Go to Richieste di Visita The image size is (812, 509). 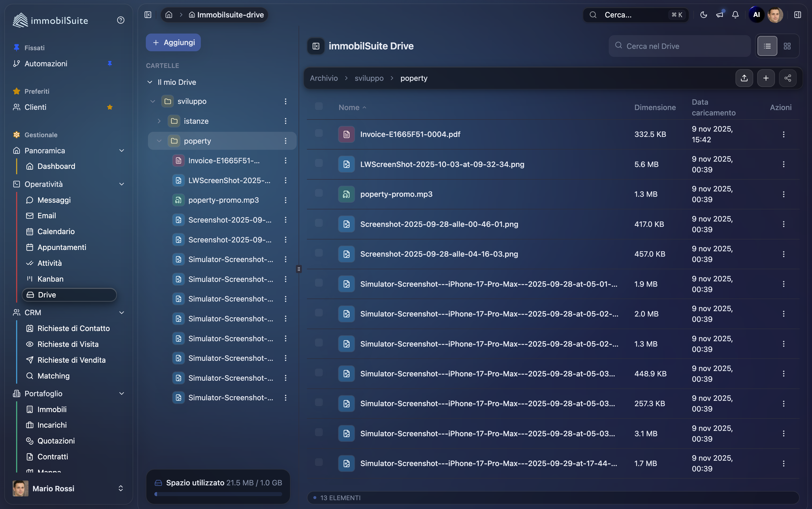(x=68, y=344)
